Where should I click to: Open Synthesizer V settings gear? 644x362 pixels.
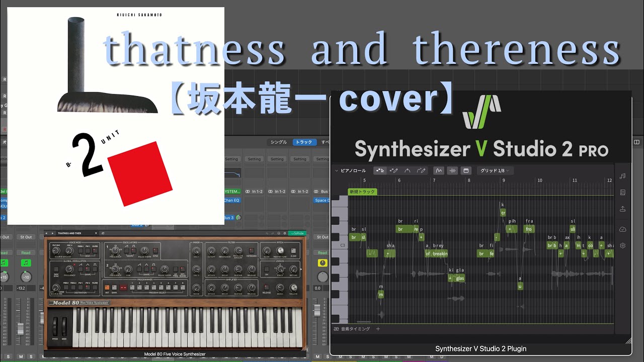[x=623, y=246]
